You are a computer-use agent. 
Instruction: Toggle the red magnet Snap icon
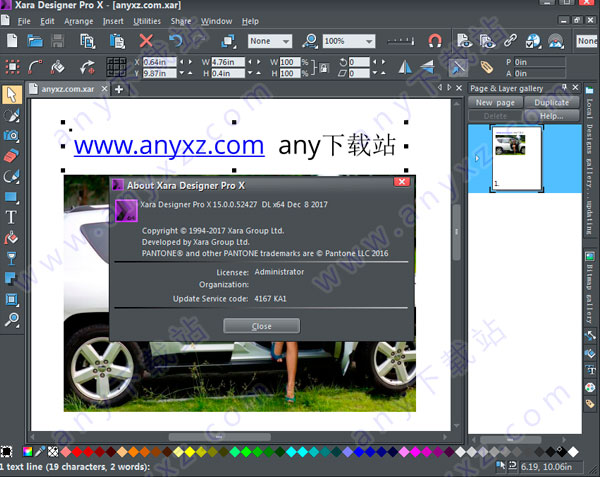coord(435,41)
